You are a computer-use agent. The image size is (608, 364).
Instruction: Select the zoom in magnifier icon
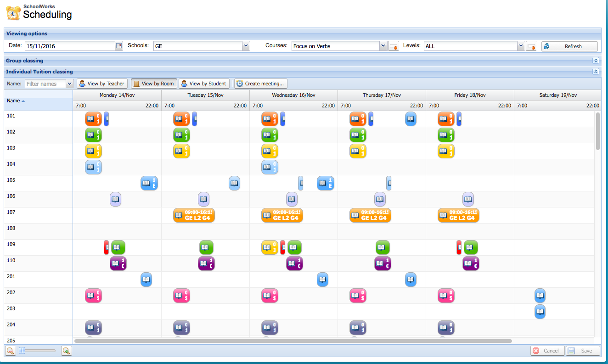[66, 350]
